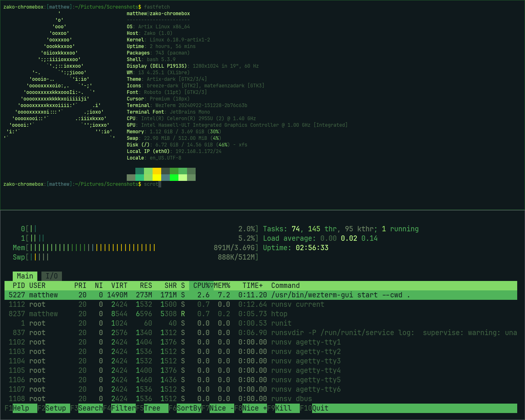The height and width of the screenshot is (420, 525).
Task: Click the TIME+ column header
Action: pos(252,285)
